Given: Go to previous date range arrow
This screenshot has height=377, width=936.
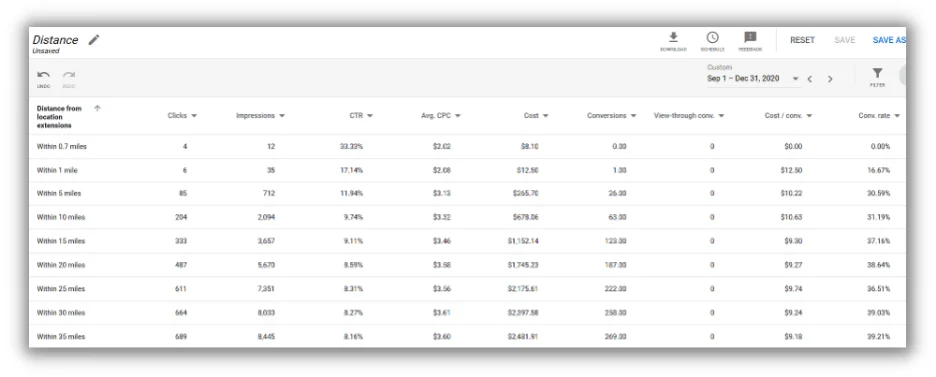Looking at the screenshot, I should pyautogui.click(x=810, y=79).
